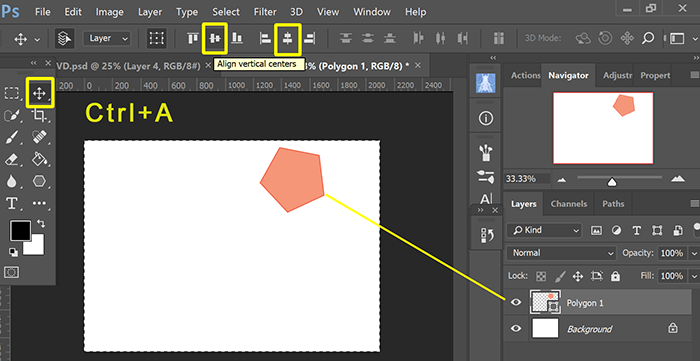Toggle Lock all padlock icon
This screenshot has width=700, height=361.
point(616,276)
